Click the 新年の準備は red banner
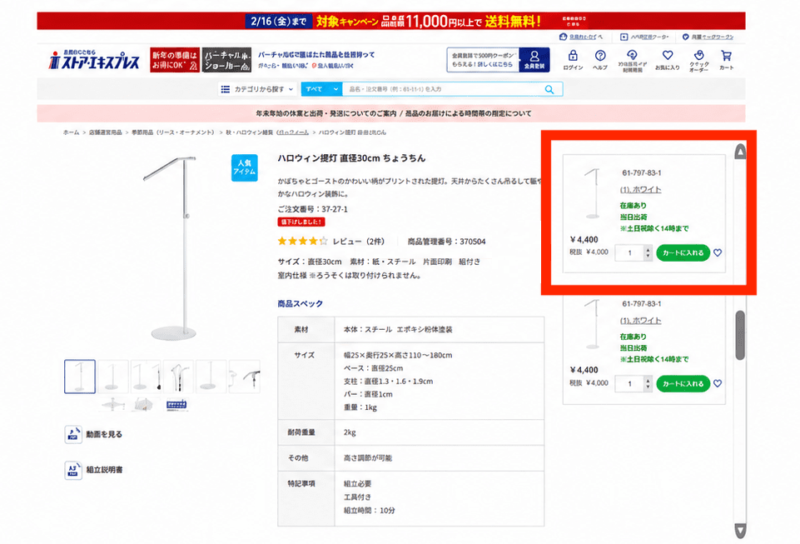Image resolution: width=800 pixels, height=544 pixels. [174, 60]
